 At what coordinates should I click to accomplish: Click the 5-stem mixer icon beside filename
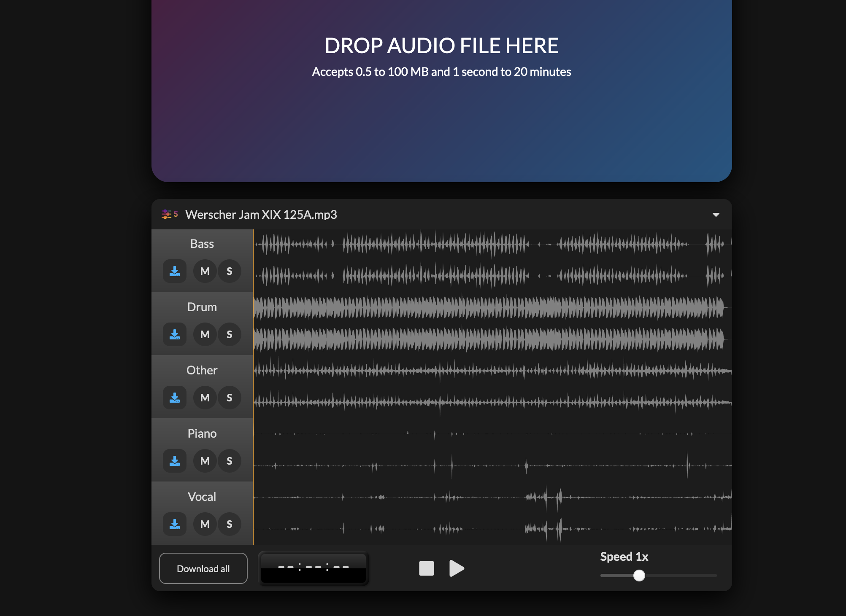coord(169,214)
